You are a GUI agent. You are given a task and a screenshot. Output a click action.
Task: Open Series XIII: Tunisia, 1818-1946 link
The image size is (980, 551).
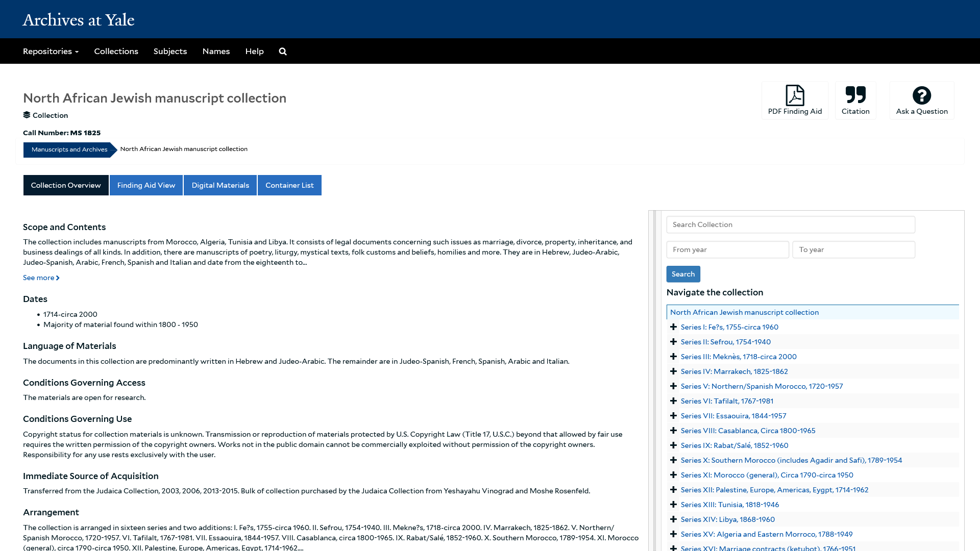tap(729, 504)
